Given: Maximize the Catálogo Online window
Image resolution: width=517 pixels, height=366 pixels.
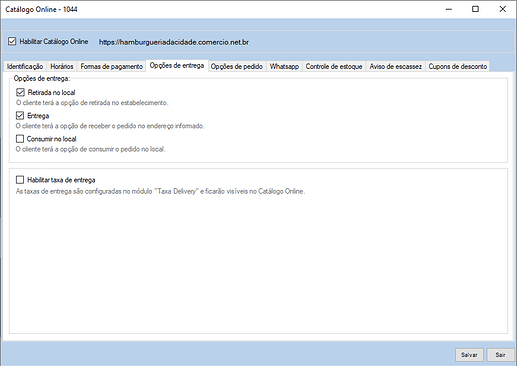Looking at the screenshot, I should [475, 9].
